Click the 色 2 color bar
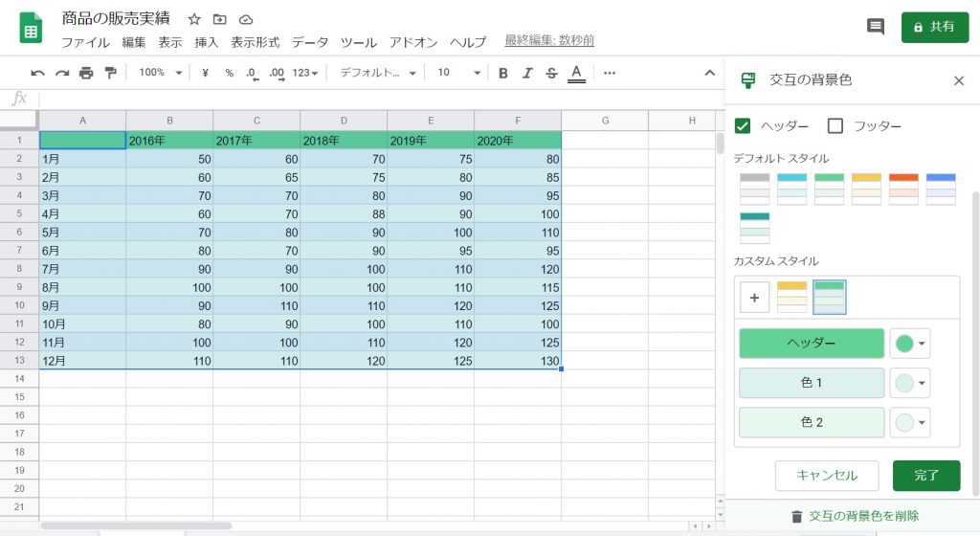The height and width of the screenshot is (536, 980). [812, 423]
